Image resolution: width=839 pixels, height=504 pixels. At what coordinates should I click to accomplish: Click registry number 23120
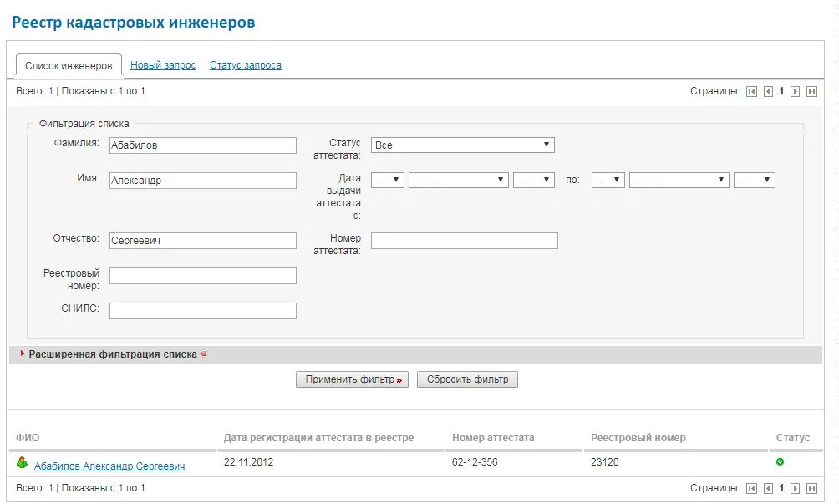click(x=605, y=461)
